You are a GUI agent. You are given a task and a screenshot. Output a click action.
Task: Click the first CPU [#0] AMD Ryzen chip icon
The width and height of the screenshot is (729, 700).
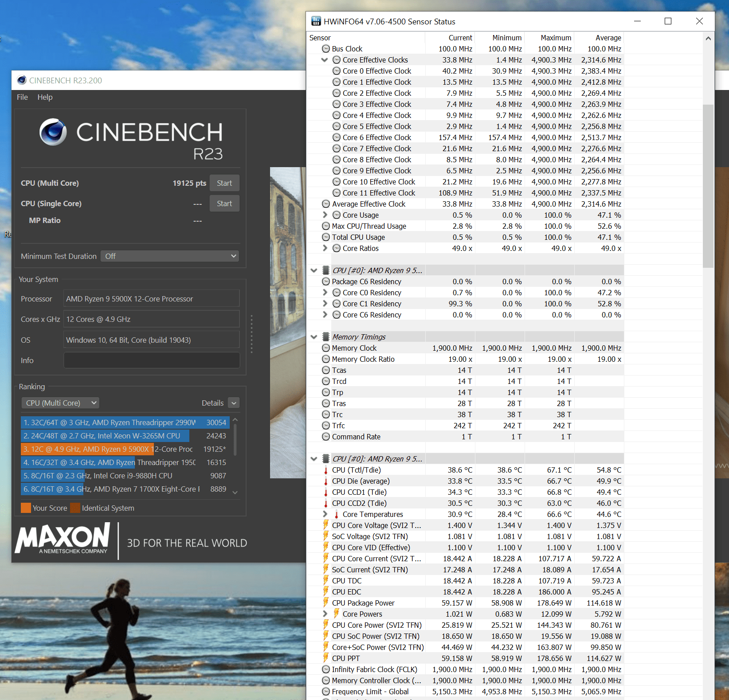click(326, 270)
